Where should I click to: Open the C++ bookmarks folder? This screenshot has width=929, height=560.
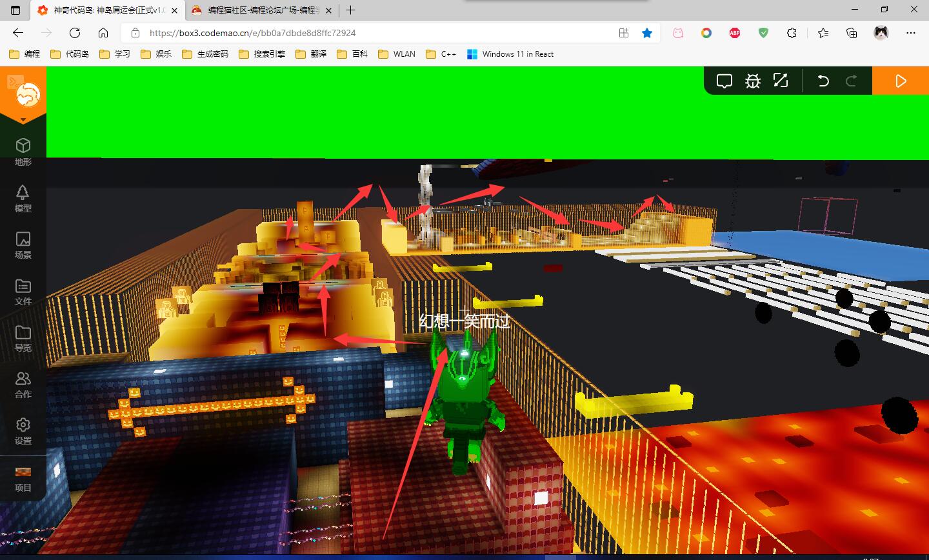(441, 54)
